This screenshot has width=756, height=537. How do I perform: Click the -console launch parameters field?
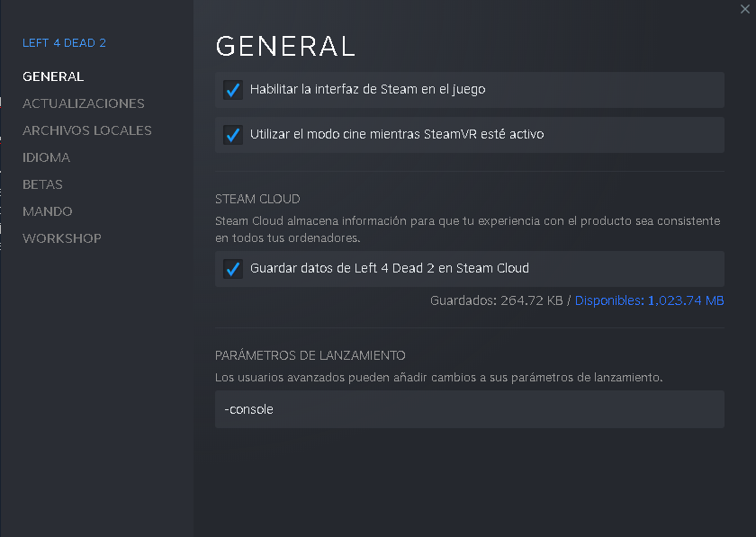point(469,409)
